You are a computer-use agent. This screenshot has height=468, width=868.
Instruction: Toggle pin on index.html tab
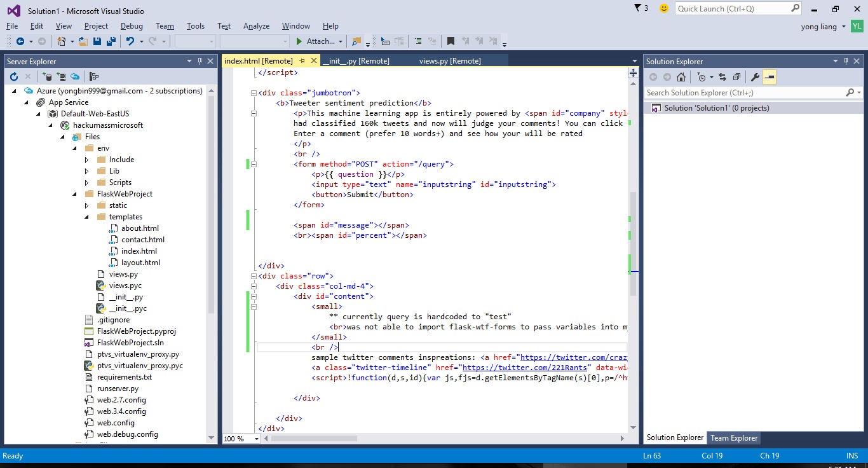[302, 61]
